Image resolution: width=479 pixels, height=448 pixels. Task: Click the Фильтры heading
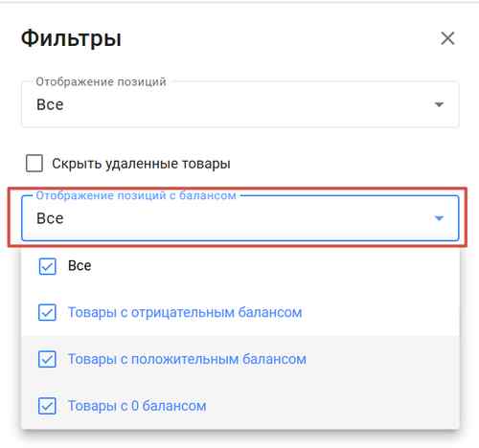pos(71,38)
